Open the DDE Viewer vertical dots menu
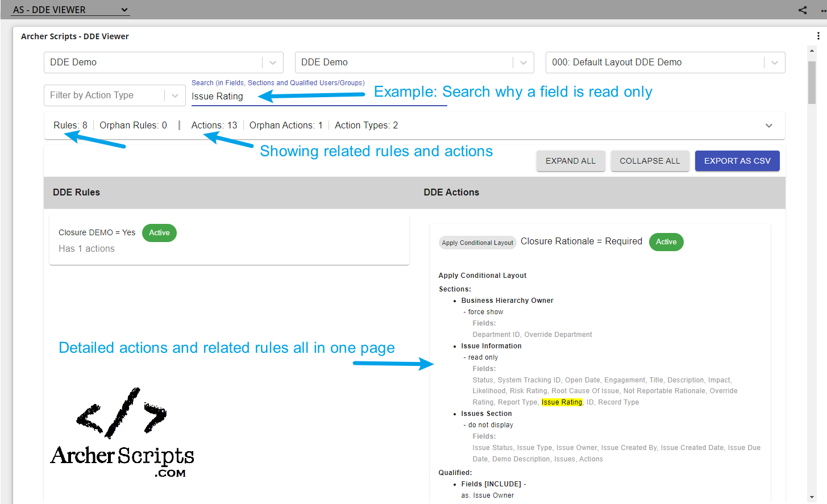Viewport: 827px width, 504px height. 818,36
